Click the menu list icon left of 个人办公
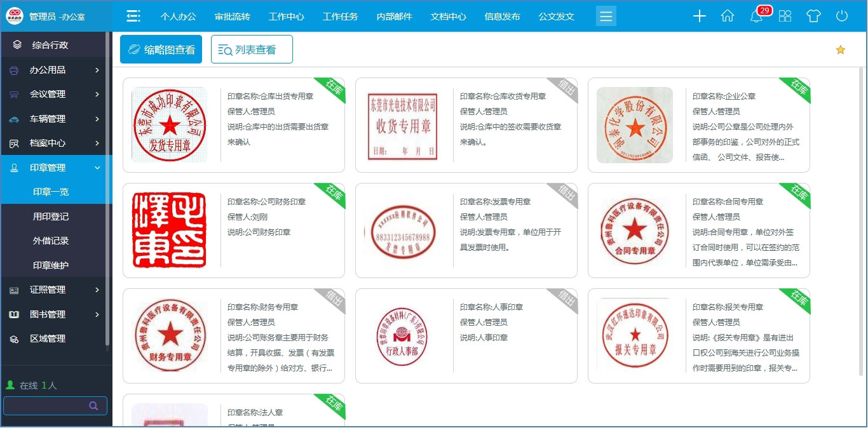 133,16
